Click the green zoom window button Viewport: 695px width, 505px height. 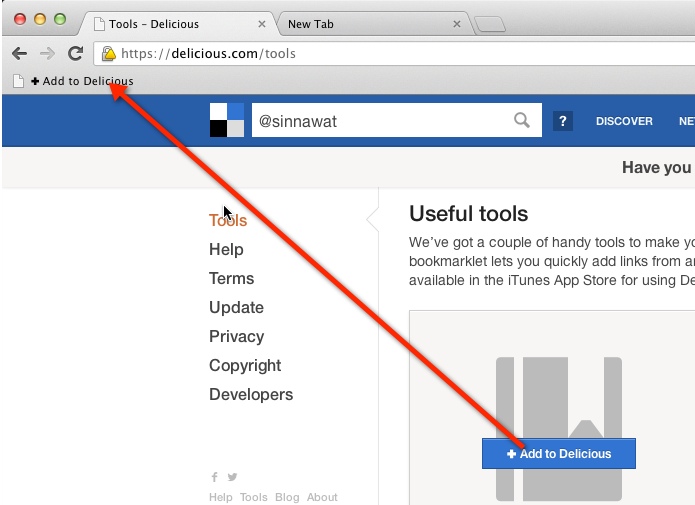pyautogui.click(x=60, y=19)
